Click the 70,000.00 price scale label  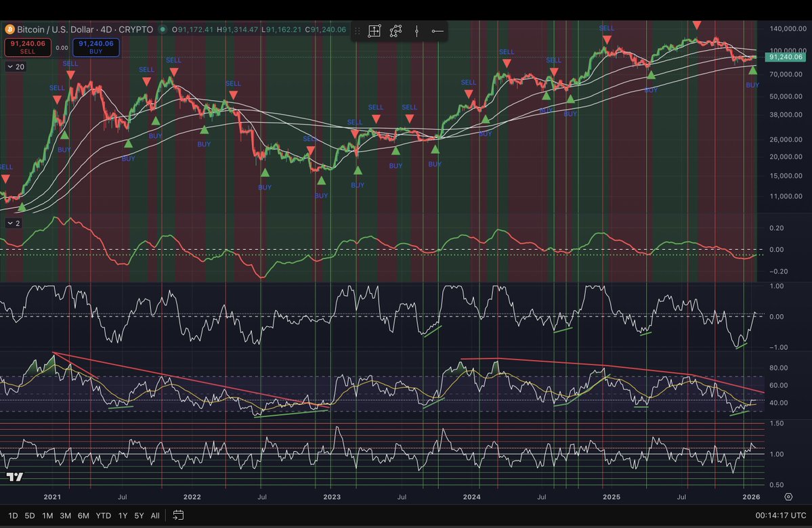788,74
